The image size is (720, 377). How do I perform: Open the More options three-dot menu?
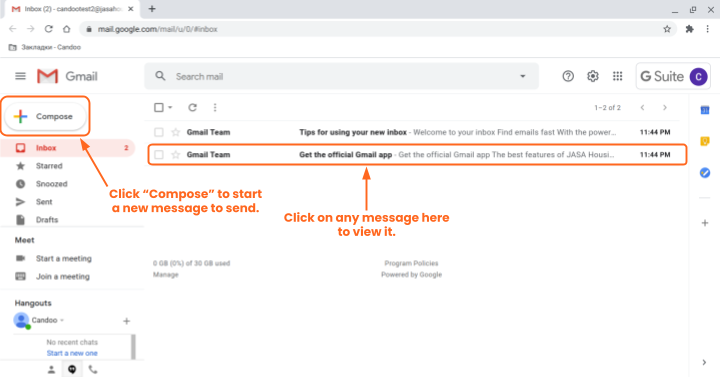pyautogui.click(x=215, y=107)
